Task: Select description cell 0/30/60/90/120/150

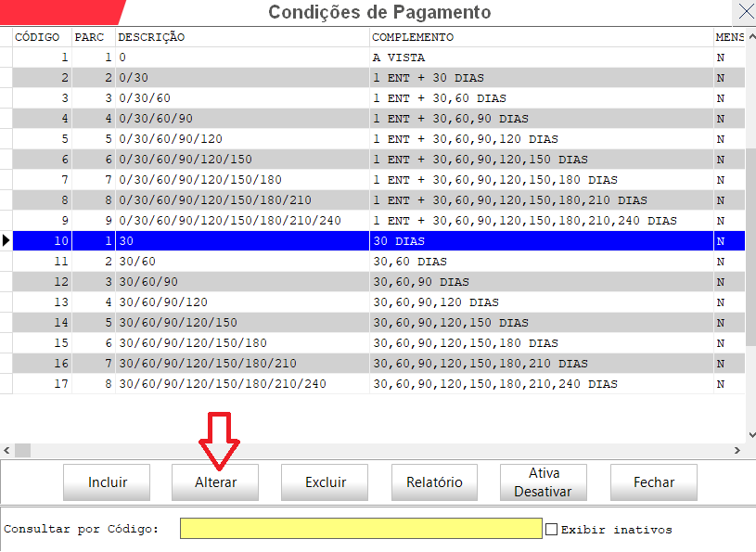Action: click(x=242, y=159)
